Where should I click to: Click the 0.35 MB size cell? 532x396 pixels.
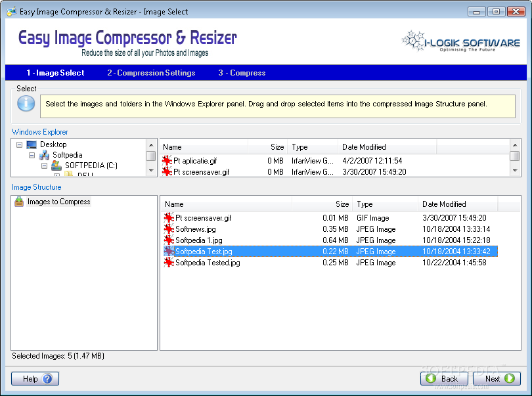(x=336, y=229)
